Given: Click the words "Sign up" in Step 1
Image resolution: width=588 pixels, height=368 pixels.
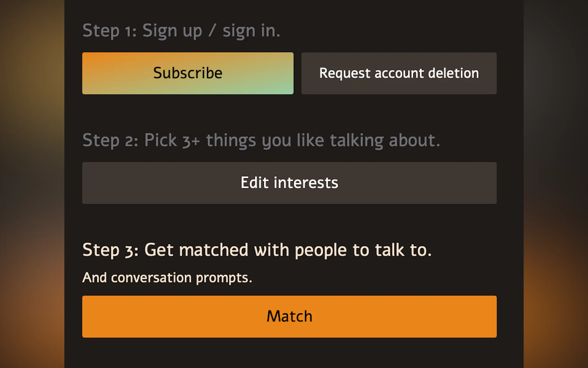Looking at the screenshot, I should [172, 31].
